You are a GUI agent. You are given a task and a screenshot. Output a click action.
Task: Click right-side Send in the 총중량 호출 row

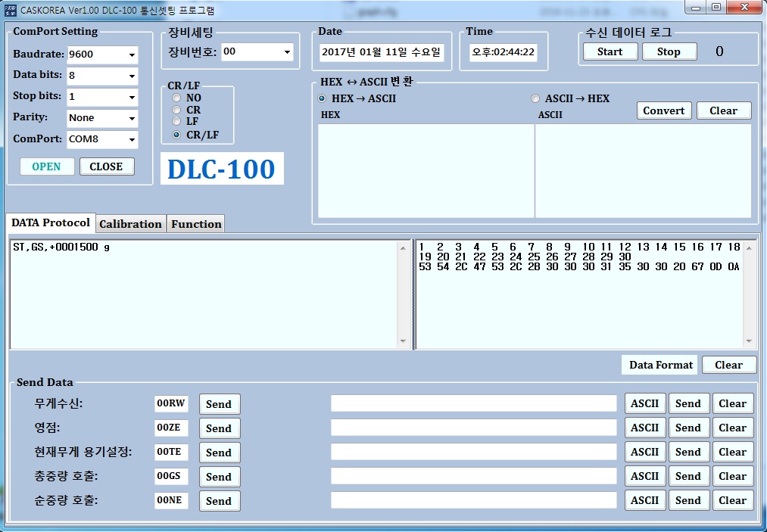(689, 476)
